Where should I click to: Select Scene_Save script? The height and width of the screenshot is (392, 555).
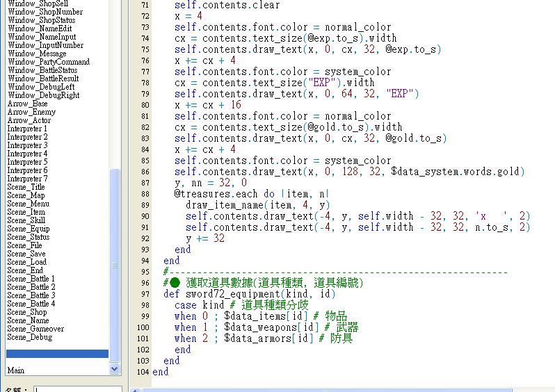26,254
